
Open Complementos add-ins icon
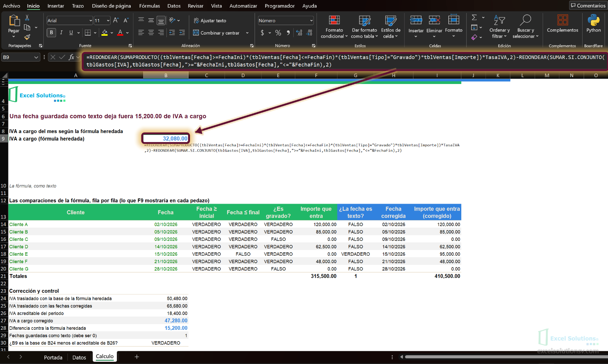point(562,24)
